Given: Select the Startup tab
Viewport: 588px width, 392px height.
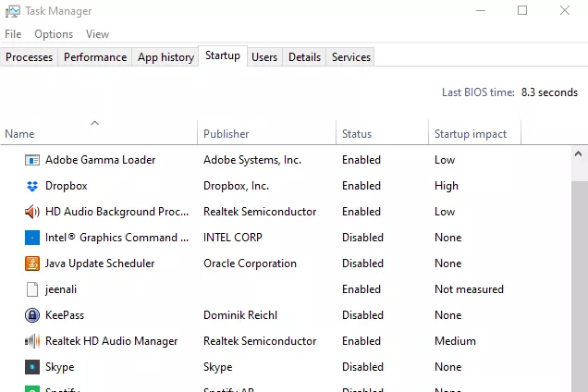Looking at the screenshot, I should pyautogui.click(x=223, y=55).
